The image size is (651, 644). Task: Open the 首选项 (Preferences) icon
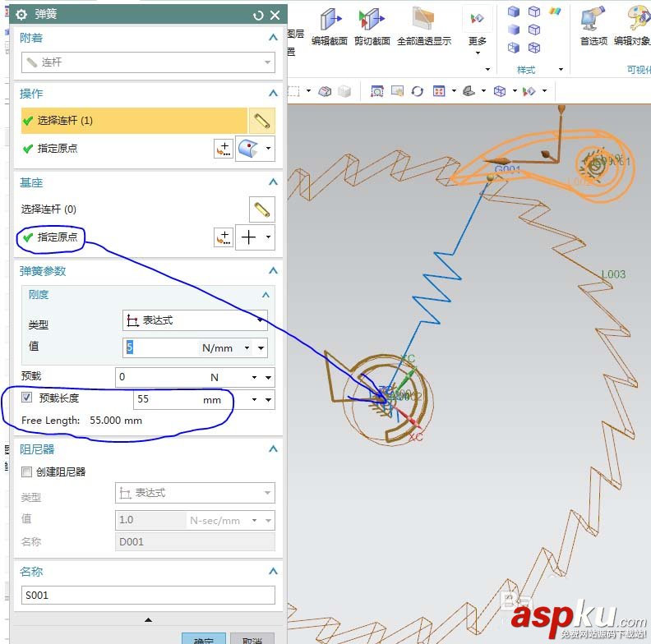pos(593,19)
